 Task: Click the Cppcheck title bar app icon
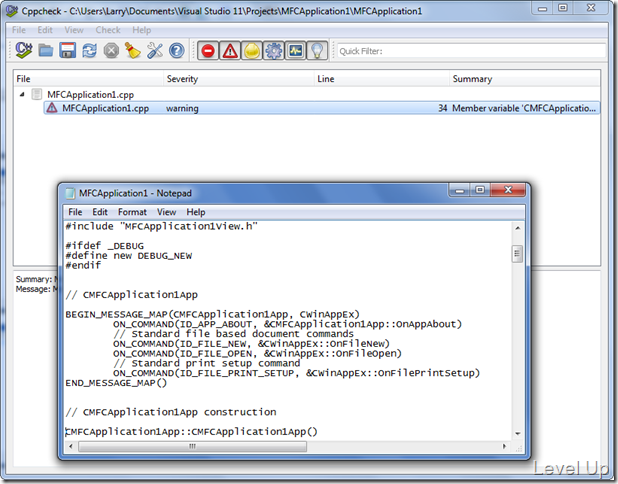12,11
